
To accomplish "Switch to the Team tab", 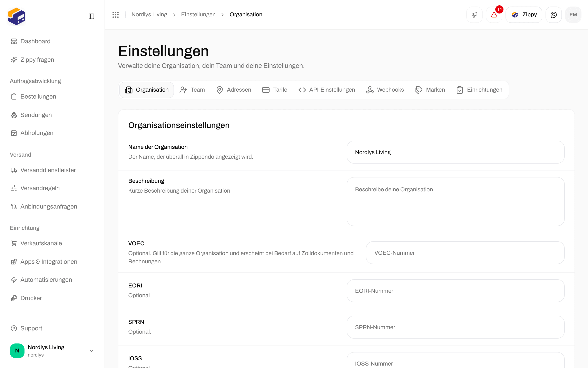I will click(192, 90).
